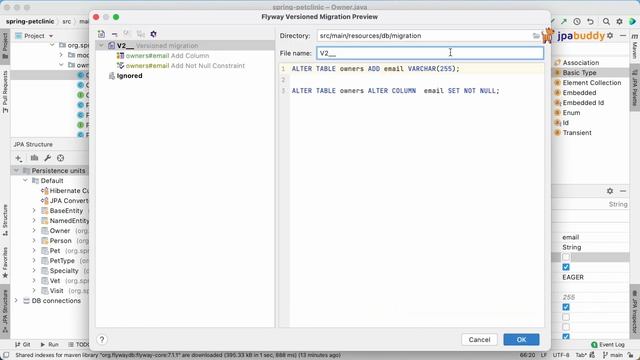This screenshot has width=640, height=360.
Task: Select Basic Type in JPA Palette
Action: coord(579,73)
